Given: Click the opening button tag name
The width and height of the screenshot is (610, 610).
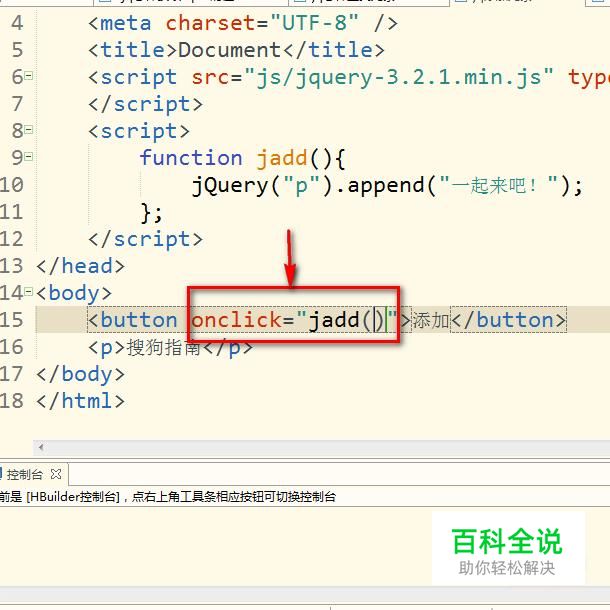Looking at the screenshot, I should [x=139, y=320].
